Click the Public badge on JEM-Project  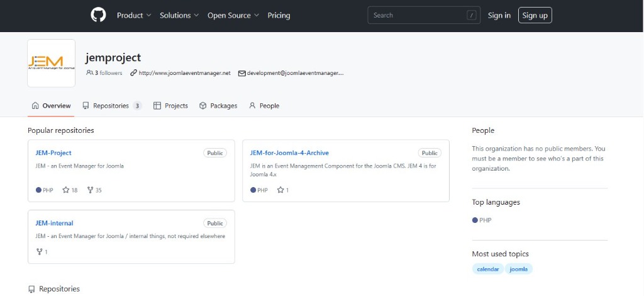[x=215, y=153]
